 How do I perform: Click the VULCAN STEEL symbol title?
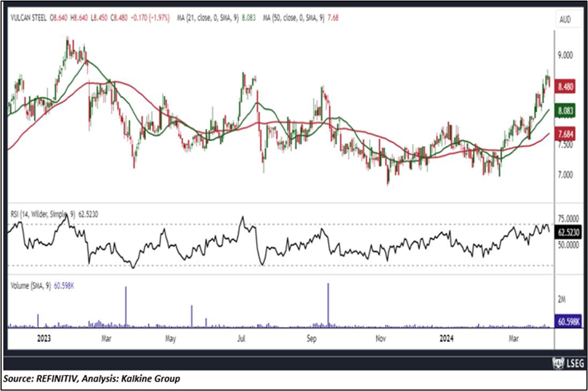coord(28,18)
